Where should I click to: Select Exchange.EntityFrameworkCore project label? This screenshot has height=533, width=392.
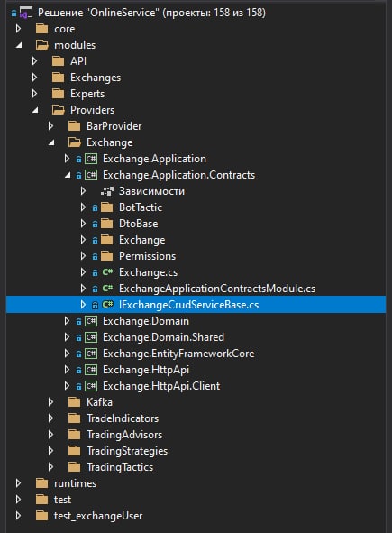(178, 354)
